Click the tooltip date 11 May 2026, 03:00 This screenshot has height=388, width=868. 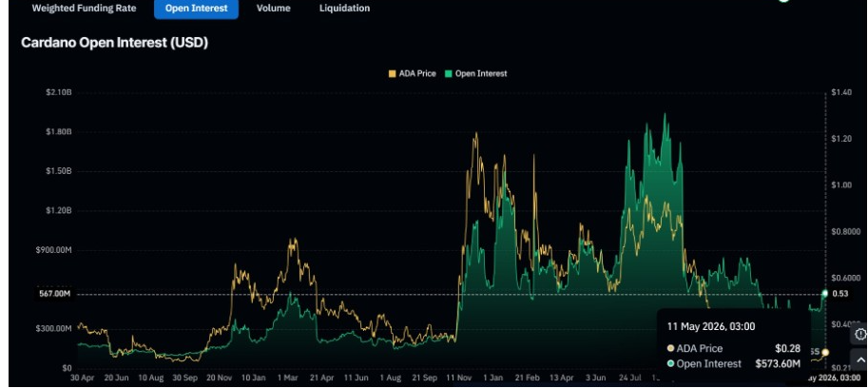[711, 326]
